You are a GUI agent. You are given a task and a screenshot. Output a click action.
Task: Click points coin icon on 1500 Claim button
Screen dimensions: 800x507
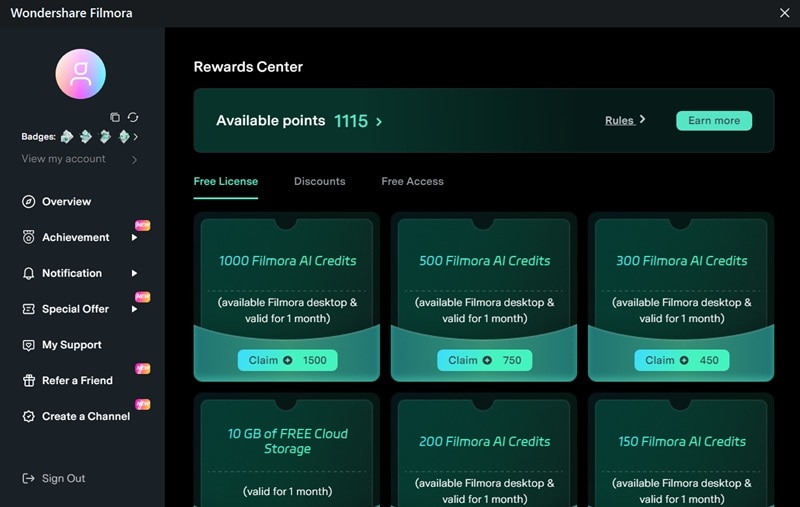[288, 360]
